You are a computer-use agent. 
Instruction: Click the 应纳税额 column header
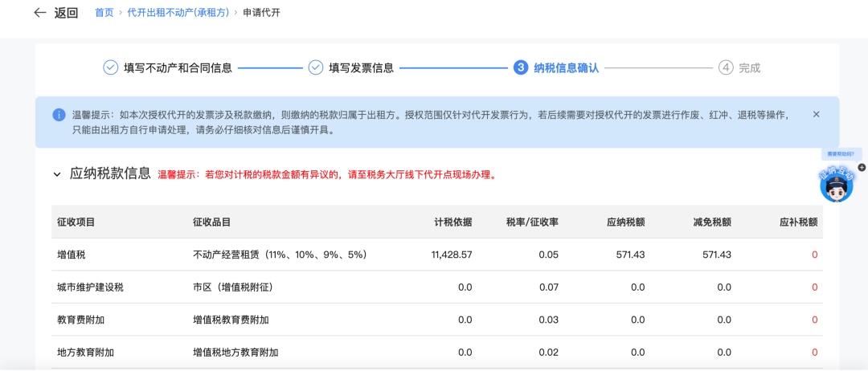pyautogui.click(x=626, y=222)
